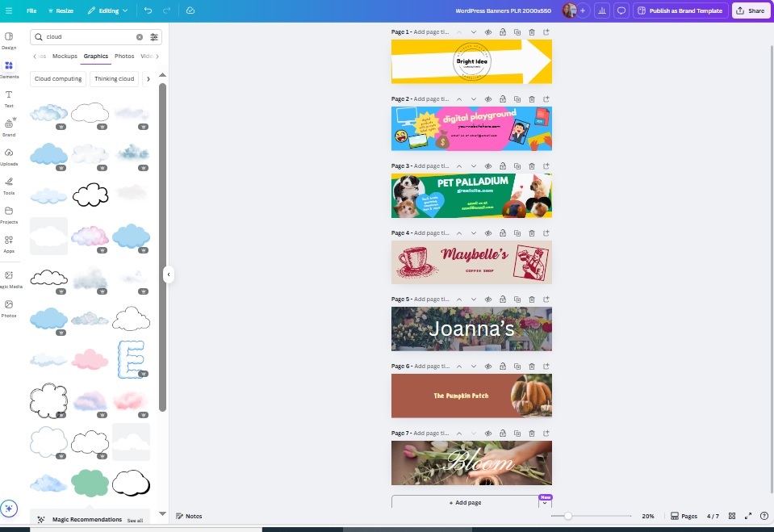Insert the green cloud graphic

90,483
